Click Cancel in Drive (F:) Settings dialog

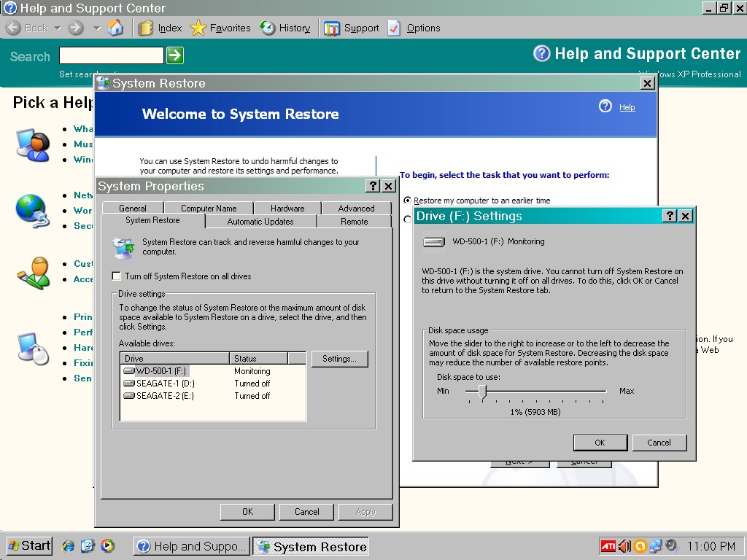pyautogui.click(x=659, y=443)
